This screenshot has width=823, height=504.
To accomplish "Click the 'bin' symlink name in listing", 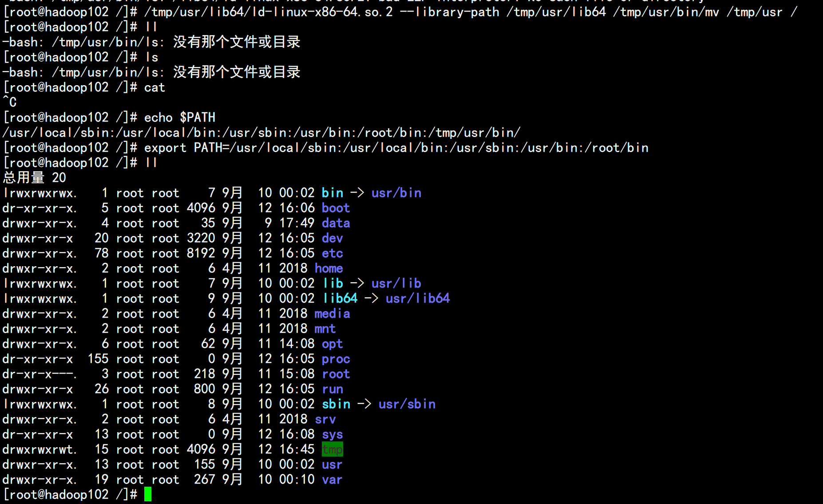I will [332, 193].
